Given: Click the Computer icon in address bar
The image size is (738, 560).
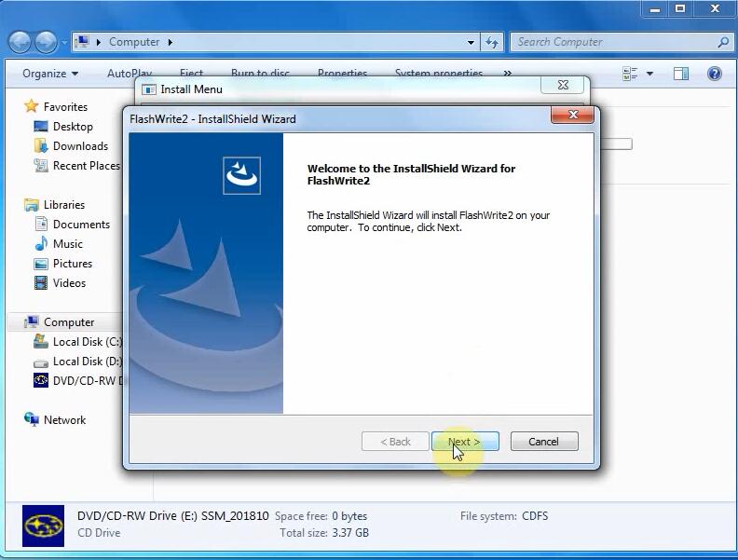Looking at the screenshot, I should 82,42.
